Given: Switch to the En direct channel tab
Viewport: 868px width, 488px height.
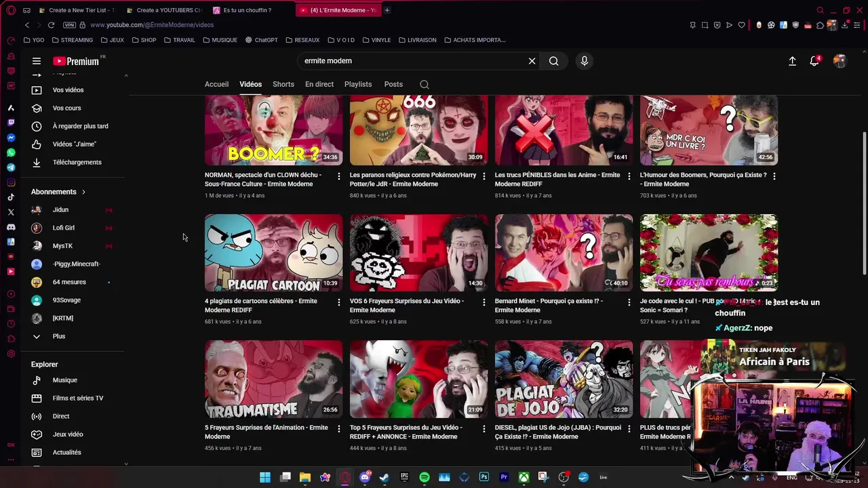Looking at the screenshot, I should pos(319,85).
